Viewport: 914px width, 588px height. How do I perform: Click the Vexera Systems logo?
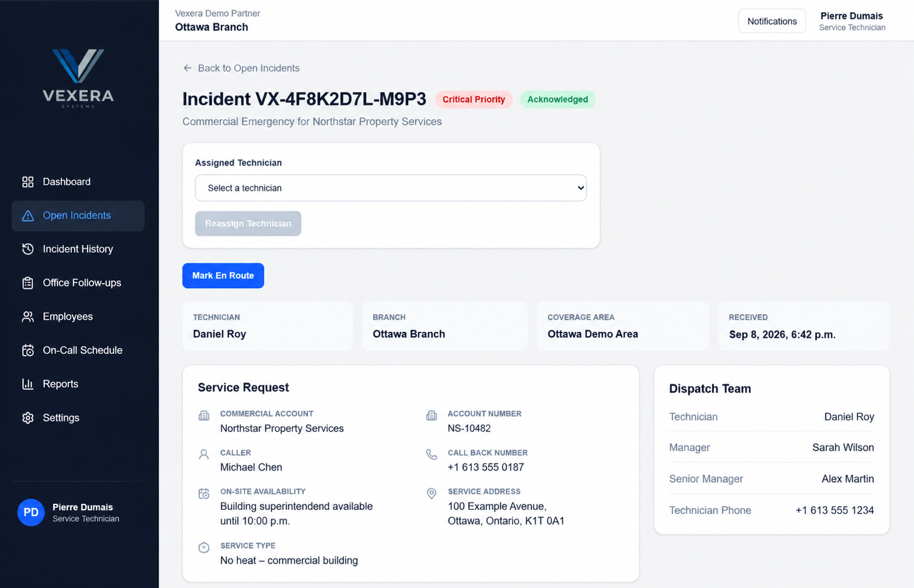(x=78, y=78)
